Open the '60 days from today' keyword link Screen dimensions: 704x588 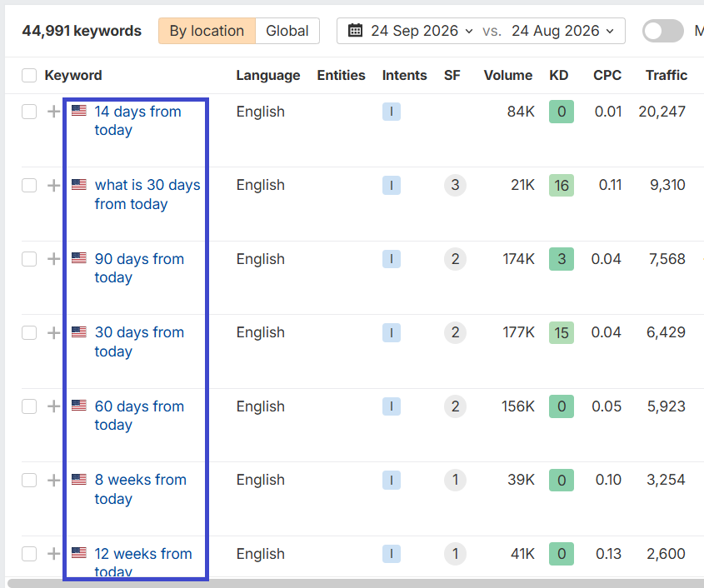click(x=139, y=416)
